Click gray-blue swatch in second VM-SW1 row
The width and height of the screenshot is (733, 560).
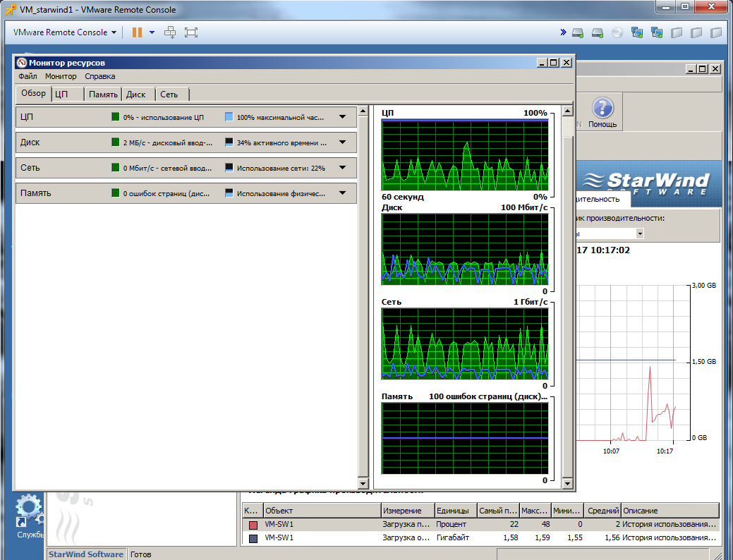pyautogui.click(x=253, y=538)
